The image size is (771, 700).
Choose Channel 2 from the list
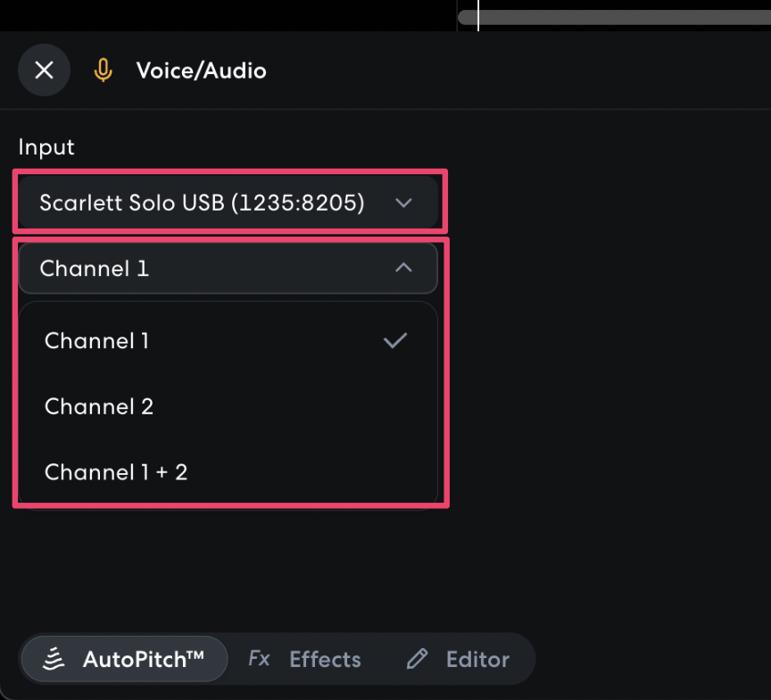click(99, 406)
